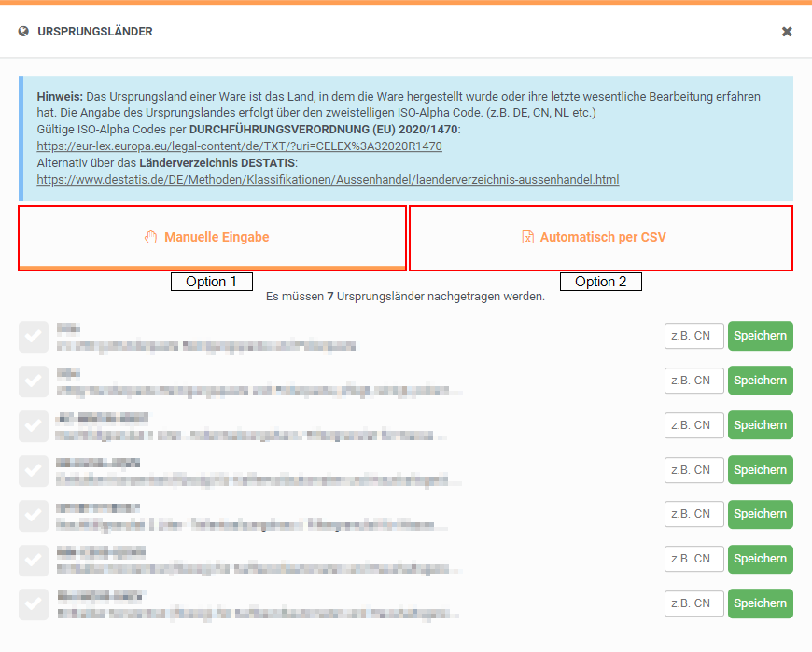Focus the country code field in first row
812x652 pixels.
pos(693,336)
